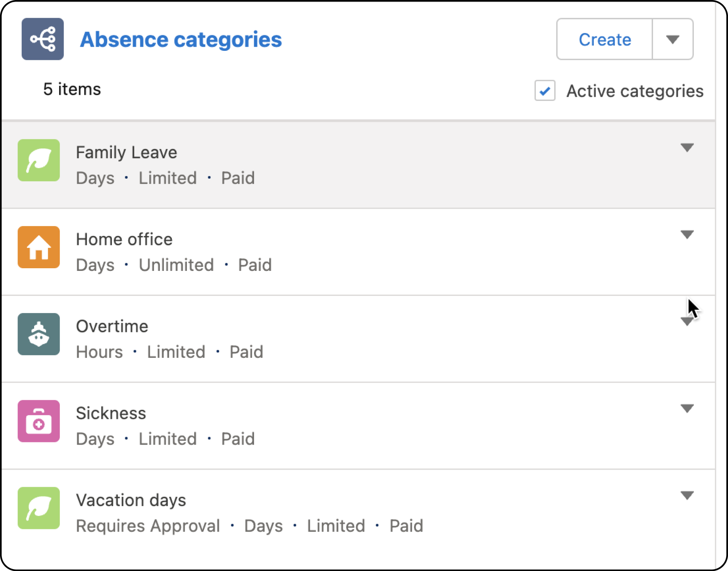Click the Create button
This screenshot has height=571, width=728.
tap(604, 39)
